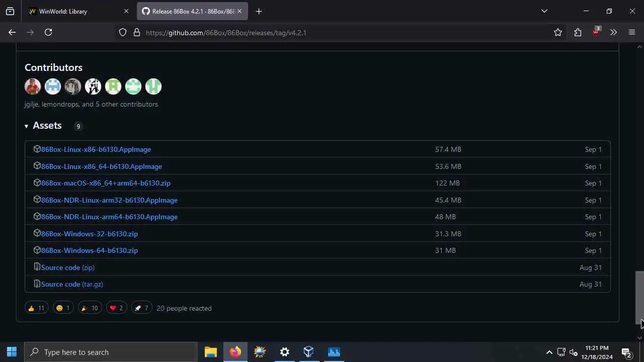Image resolution: width=644 pixels, height=362 pixels.
Task: Open a new browser tab
Action: (259, 11)
